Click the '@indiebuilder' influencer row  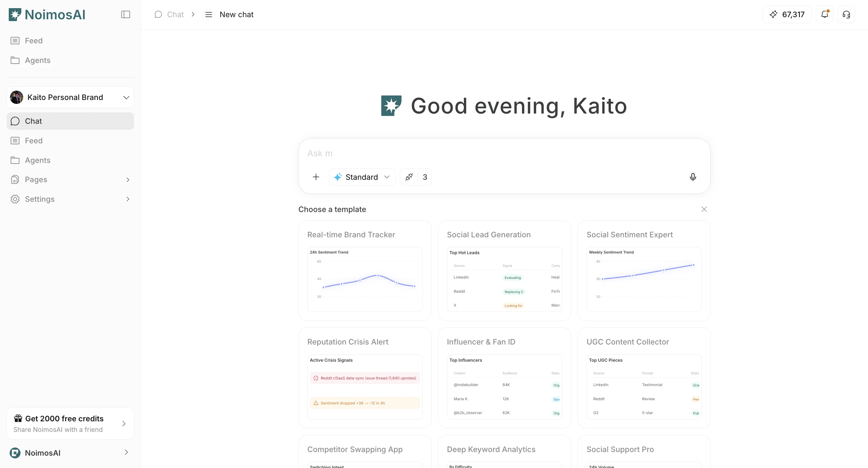pos(504,385)
